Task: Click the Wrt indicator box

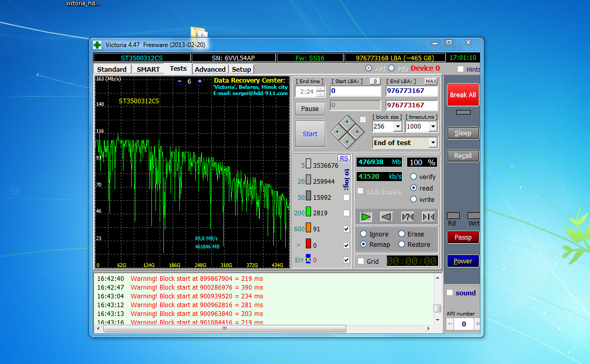Action: click(473, 216)
